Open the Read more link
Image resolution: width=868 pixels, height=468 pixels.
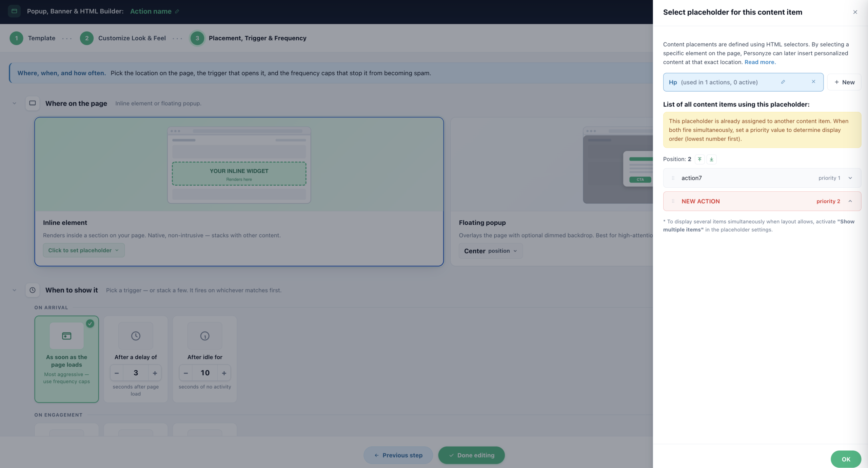tap(760, 62)
